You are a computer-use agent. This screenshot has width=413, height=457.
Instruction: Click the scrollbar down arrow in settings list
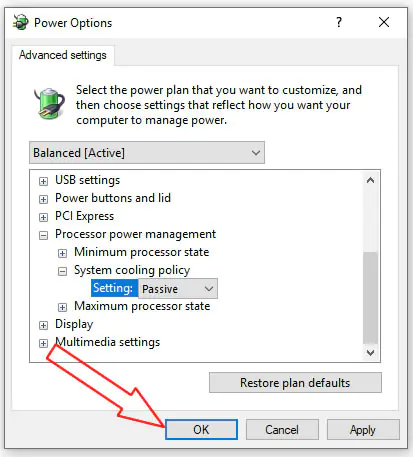click(370, 352)
